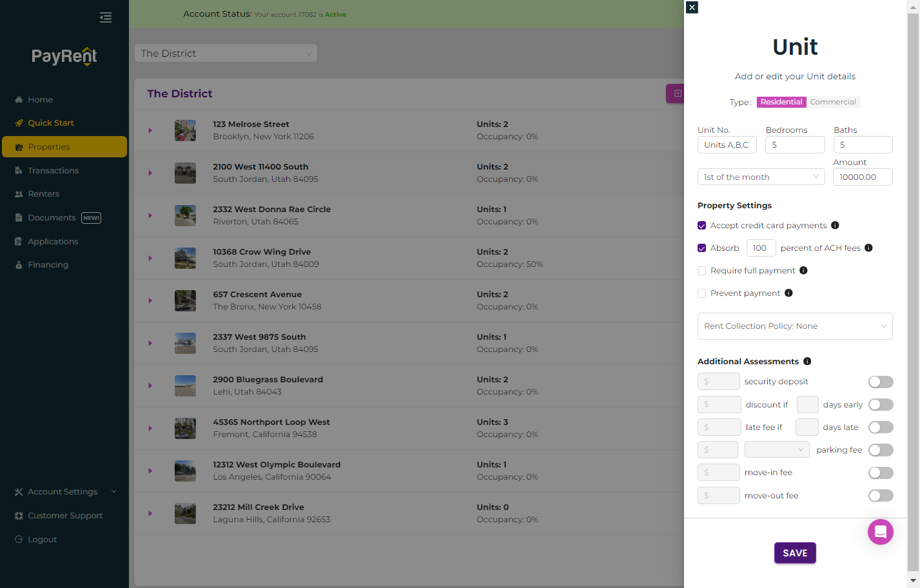Uncheck the Absorb ACH fees checkbox
The height and width of the screenshot is (588, 920).
[701, 248]
